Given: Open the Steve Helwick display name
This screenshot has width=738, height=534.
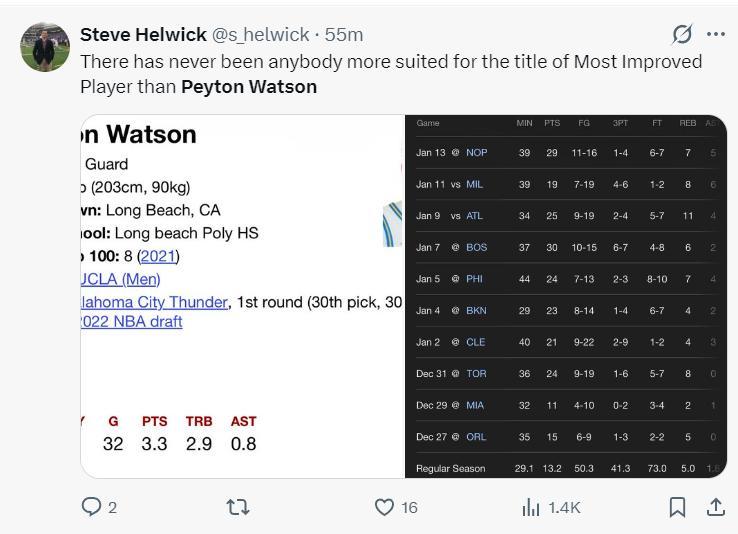Looking at the screenshot, I should tap(142, 35).
